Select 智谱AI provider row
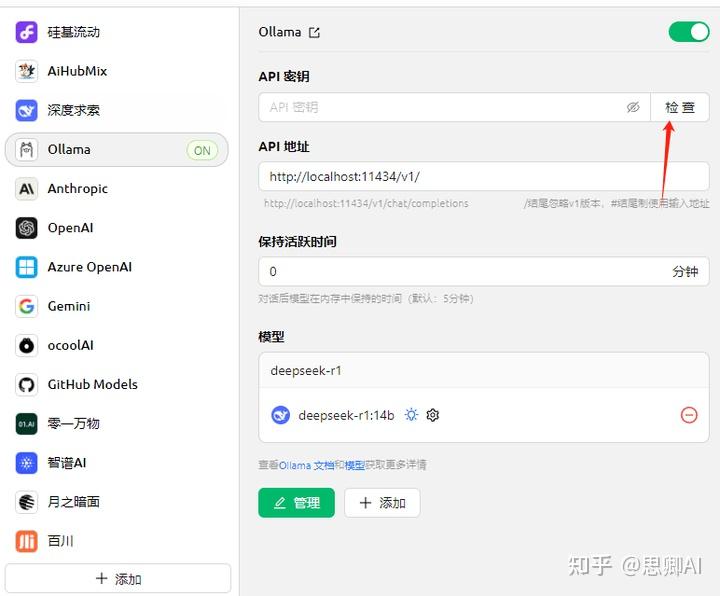 [117, 463]
